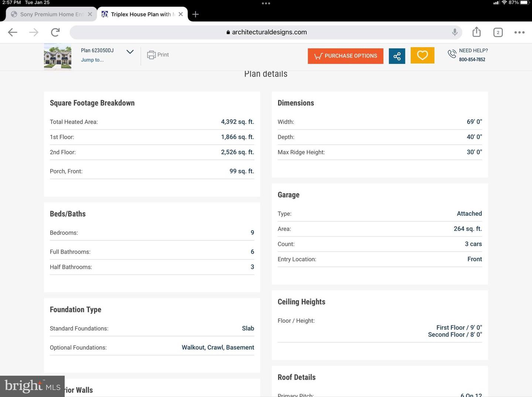Click the Purchase Options button
Viewport: 532px width, 397px height.
point(345,56)
